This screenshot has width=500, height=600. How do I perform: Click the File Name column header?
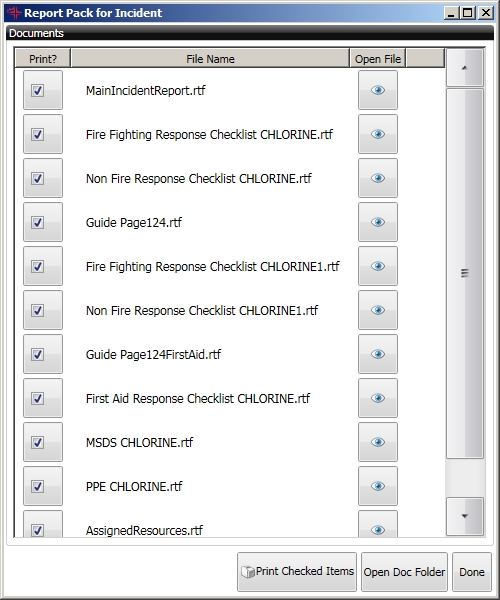coord(210,59)
